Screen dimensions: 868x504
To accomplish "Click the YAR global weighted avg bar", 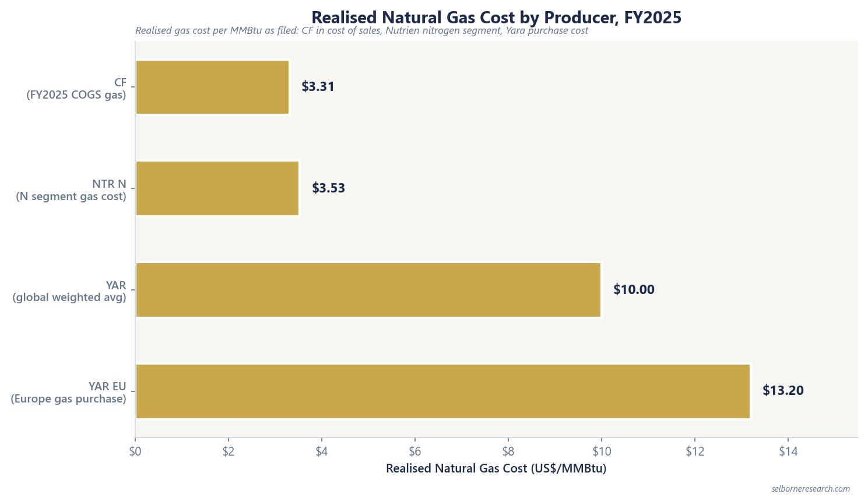I will [368, 290].
